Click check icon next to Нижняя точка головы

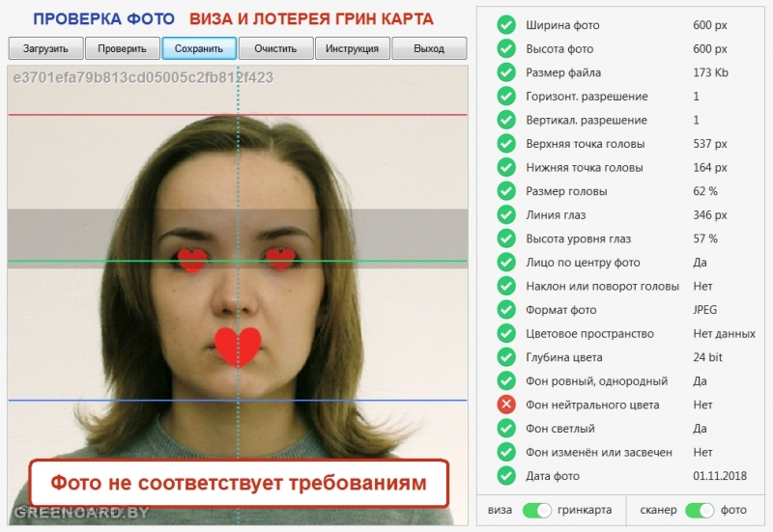point(506,167)
